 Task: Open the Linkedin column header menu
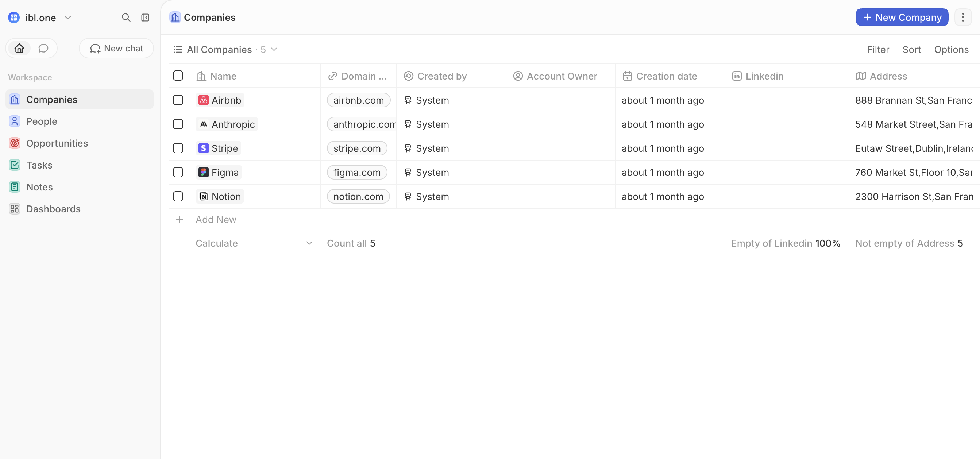coord(787,76)
